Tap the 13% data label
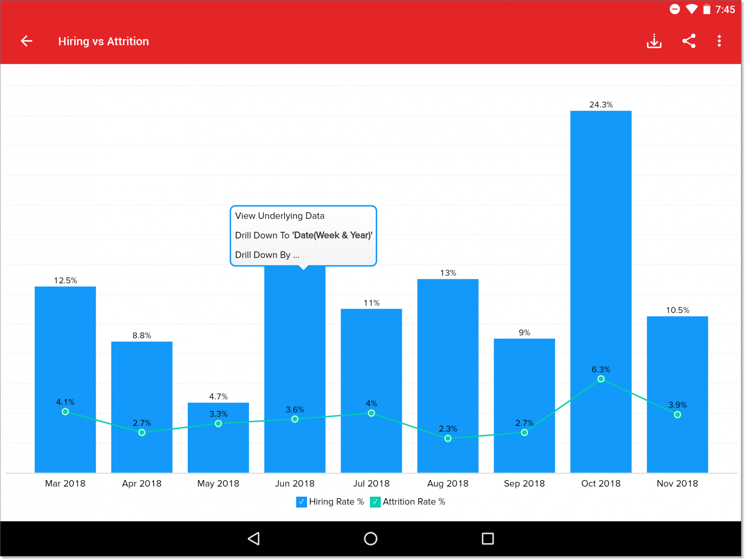This screenshot has width=745, height=560. [x=448, y=273]
